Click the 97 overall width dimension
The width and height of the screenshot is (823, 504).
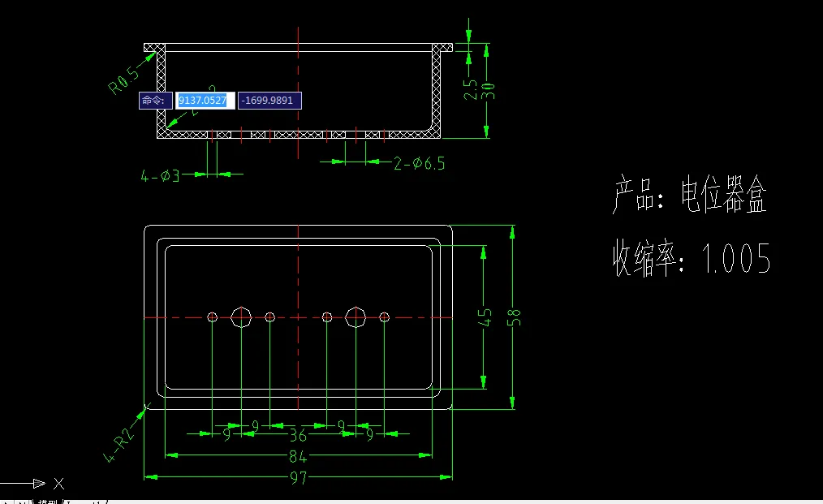coord(297,479)
